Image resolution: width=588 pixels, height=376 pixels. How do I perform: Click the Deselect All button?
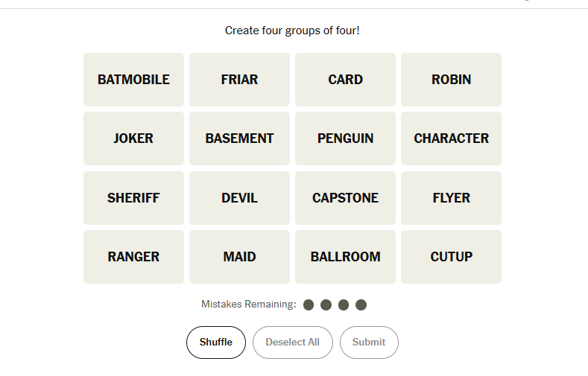(x=292, y=342)
